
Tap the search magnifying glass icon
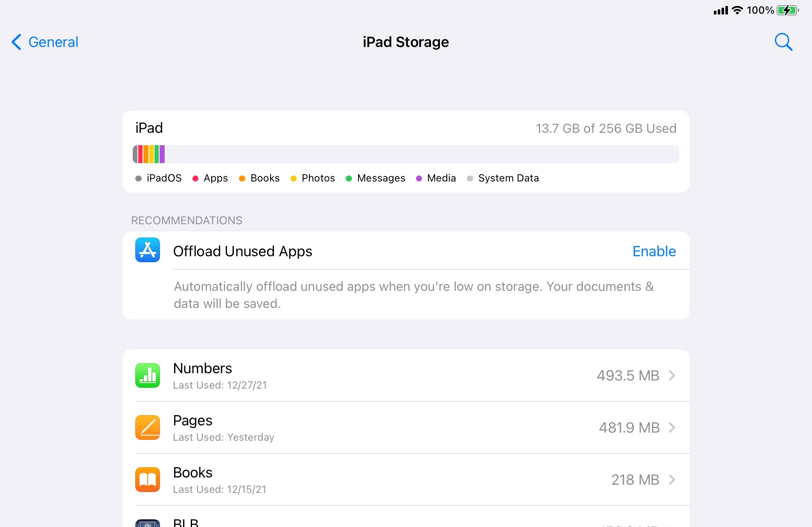click(x=783, y=42)
